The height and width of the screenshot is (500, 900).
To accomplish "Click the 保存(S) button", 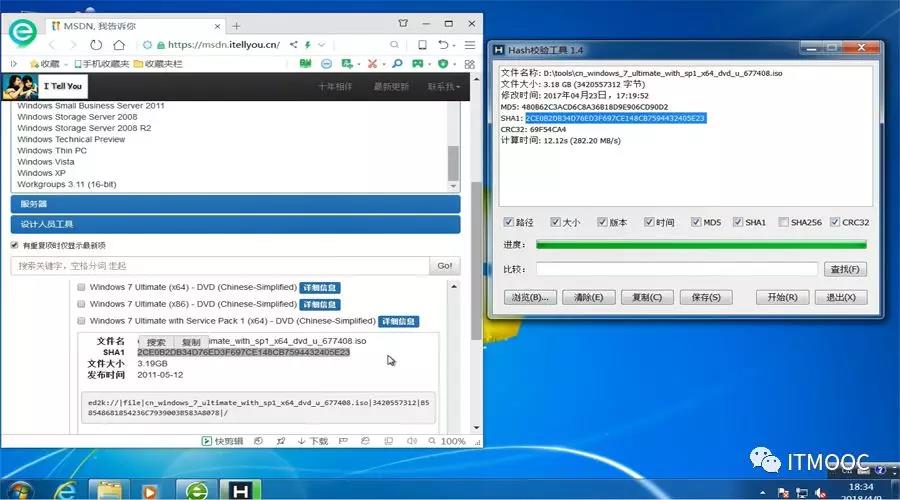I will tap(706, 297).
